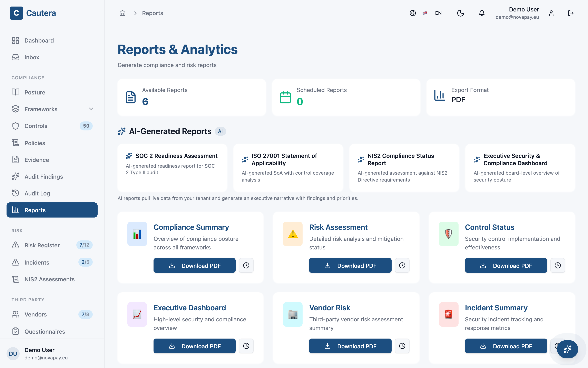Open the Risk Register
Image resolution: width=588 pixels, height=368 pixels.
tap(52, 245)
